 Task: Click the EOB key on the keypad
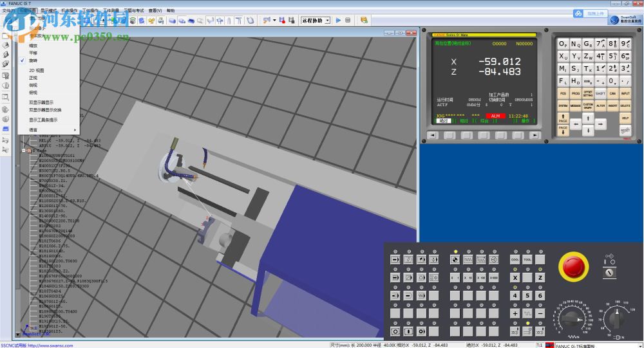click(588, 81)
